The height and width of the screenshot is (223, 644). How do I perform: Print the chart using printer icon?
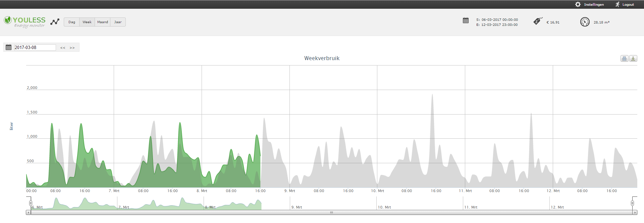click(x=624, y=58)
